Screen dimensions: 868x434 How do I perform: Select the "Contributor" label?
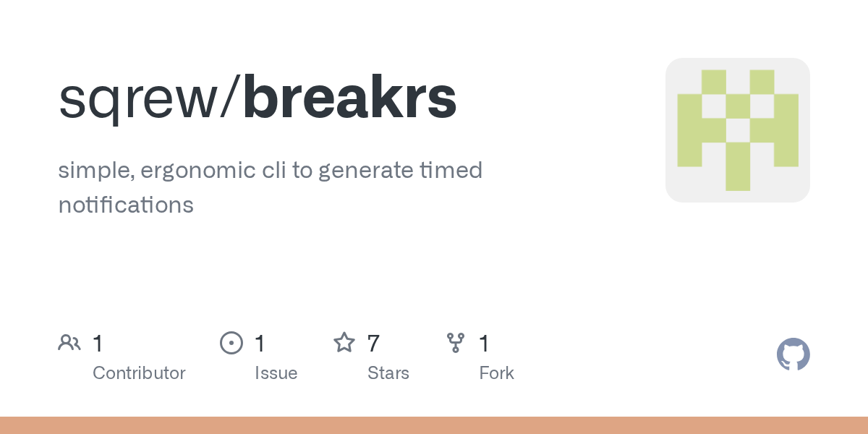[x=139, y=373]
